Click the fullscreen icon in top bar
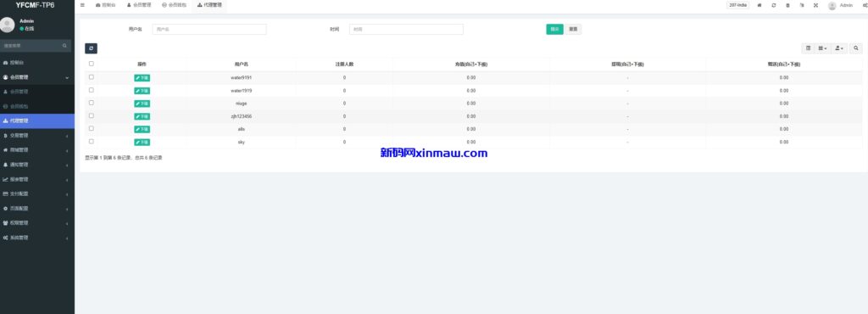 coord(815,5)
